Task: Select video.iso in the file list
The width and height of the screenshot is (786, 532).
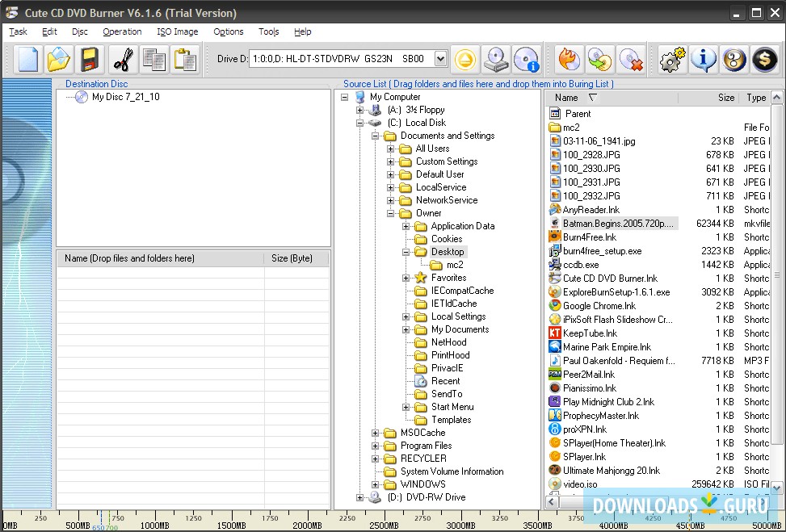Action: [x=580, y=484]
